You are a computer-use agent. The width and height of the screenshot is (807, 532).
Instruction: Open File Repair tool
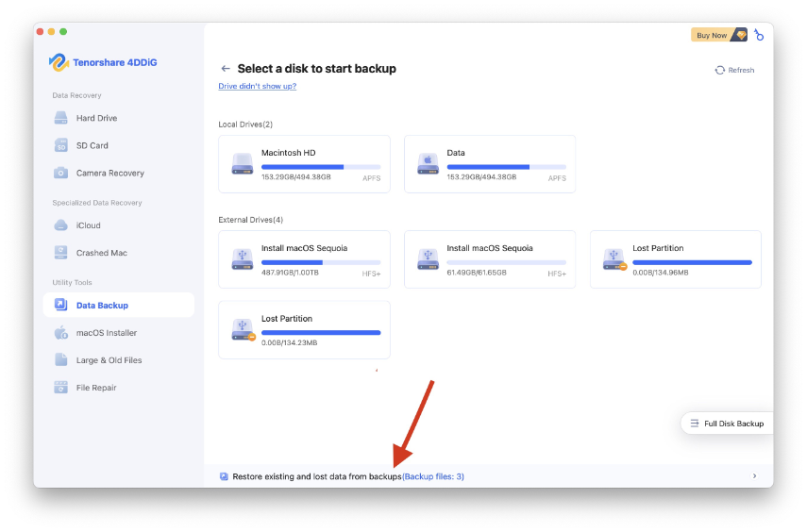(x=119, y=388)
